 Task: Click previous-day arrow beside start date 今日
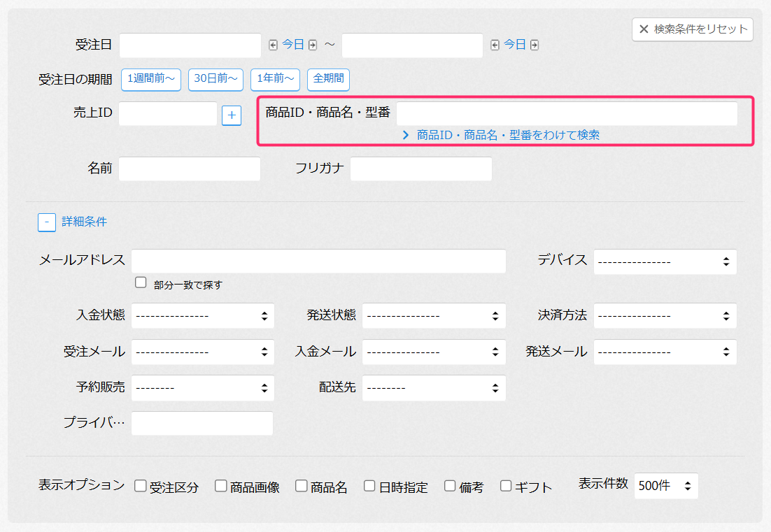(274, 45)
